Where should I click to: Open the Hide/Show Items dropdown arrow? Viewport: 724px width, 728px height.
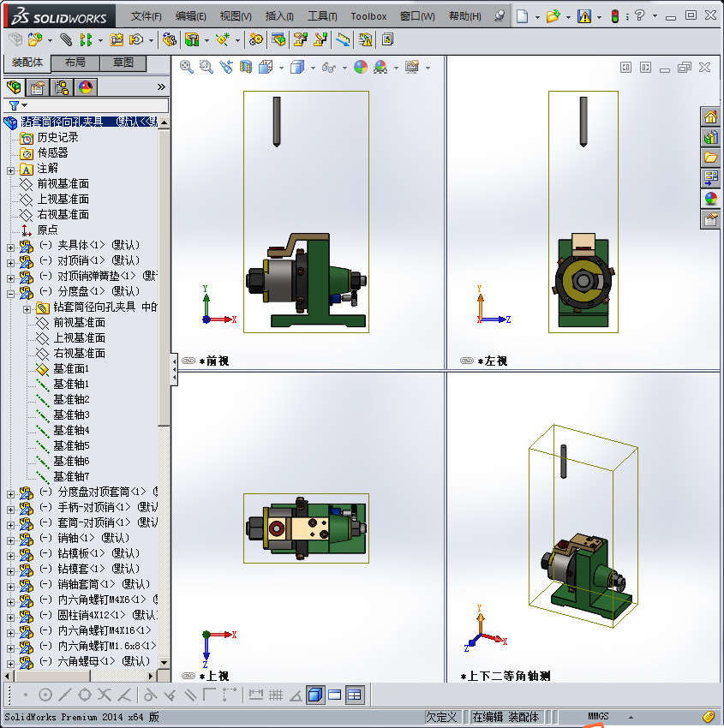point(344,68)
